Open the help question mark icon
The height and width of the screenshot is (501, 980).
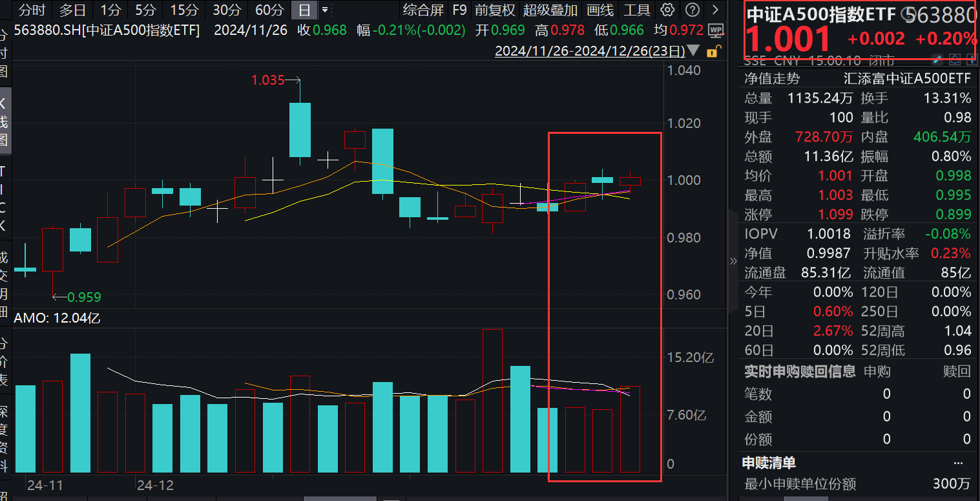point(692,10)
